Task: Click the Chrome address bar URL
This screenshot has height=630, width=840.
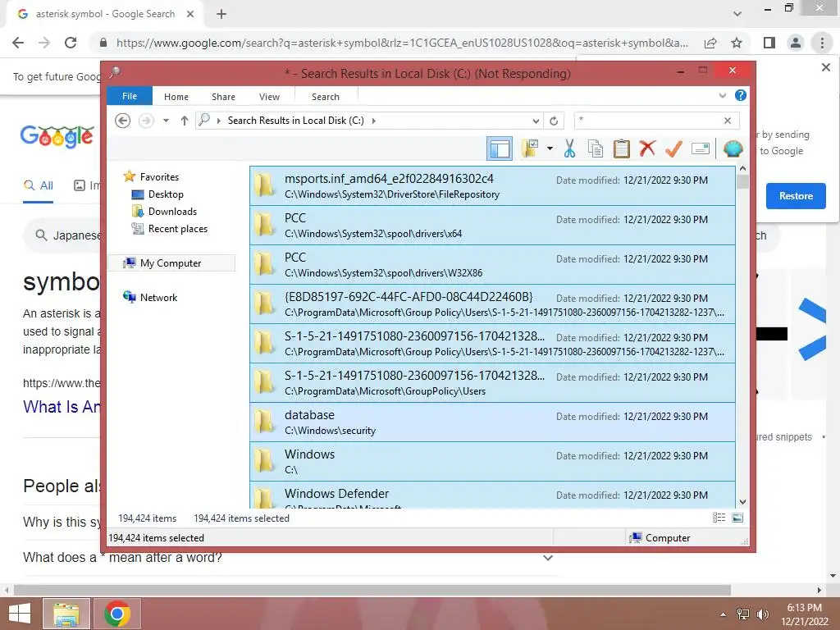Action: (x=402, y=43)
